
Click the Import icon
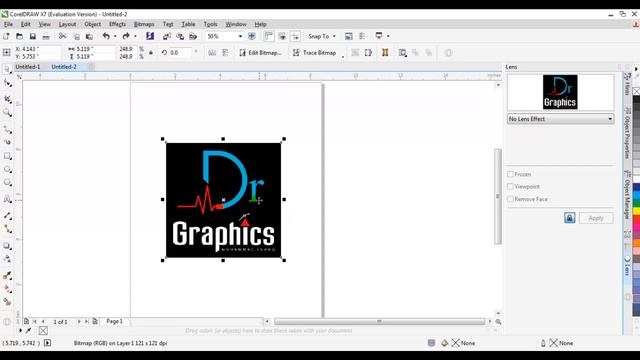(x=167, y=36)
